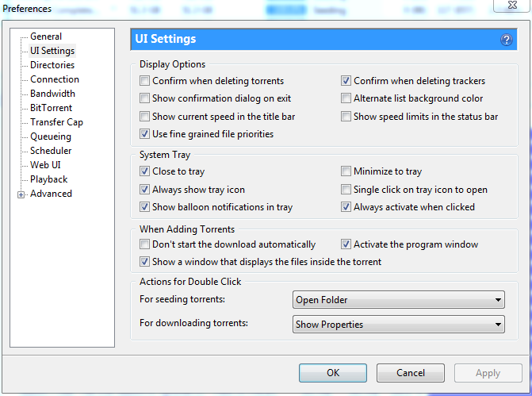
Task: Enable Single click on tray icon to open
Action: [x=346, y=190]
